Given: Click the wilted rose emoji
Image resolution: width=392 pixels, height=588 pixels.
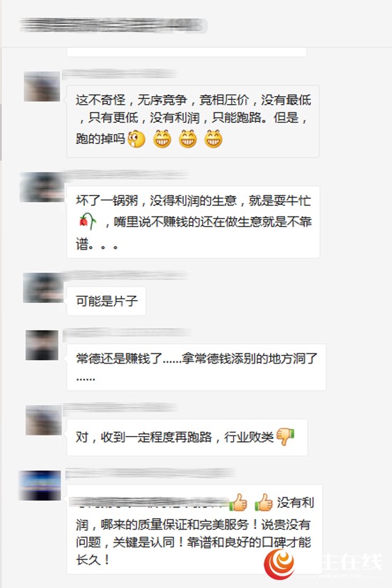Looking at the screenshot, I should [88, 221].
